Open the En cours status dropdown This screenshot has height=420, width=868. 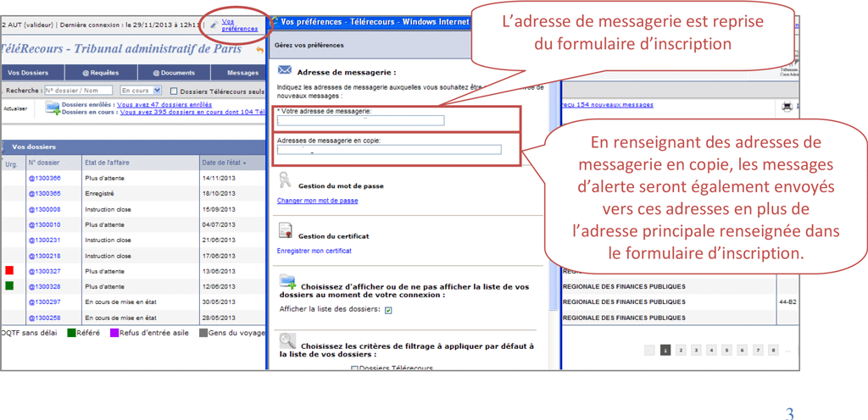142,90
